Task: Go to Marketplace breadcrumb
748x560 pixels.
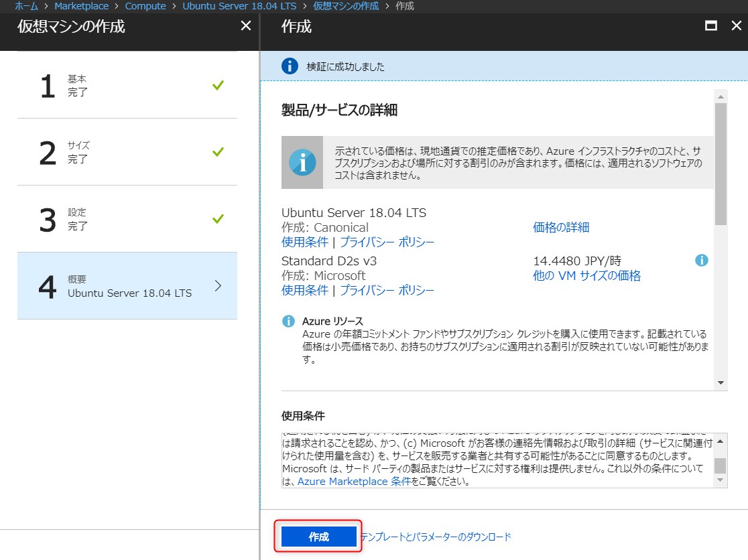Action: point(82,6)
